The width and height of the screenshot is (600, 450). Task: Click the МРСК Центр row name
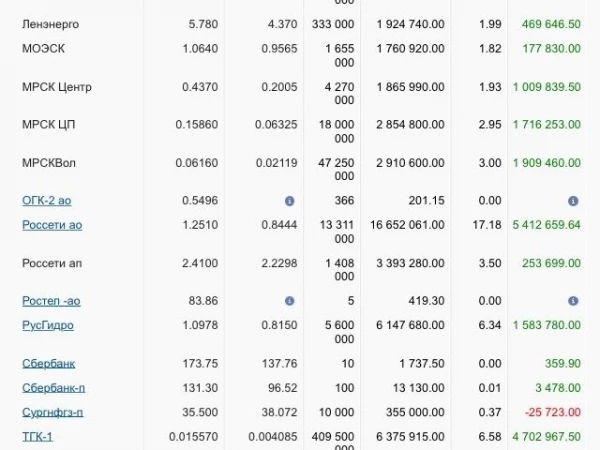[x=57, y=87]
